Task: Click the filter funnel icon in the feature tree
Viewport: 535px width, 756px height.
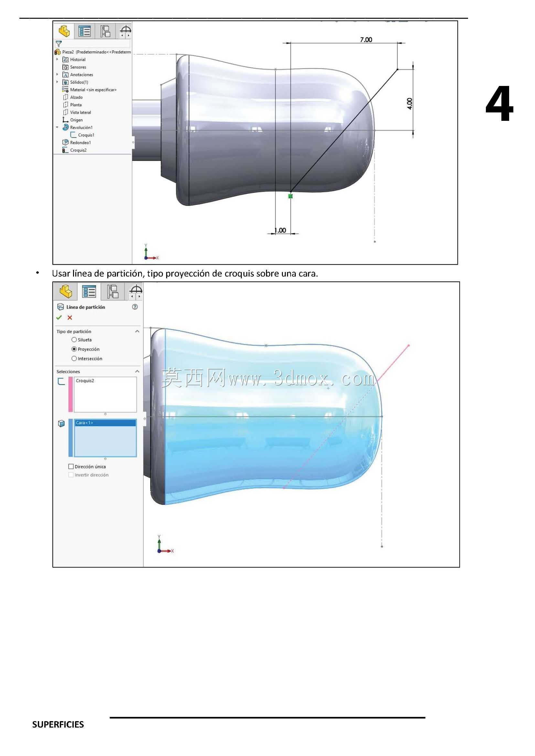Action: (59, 44)
